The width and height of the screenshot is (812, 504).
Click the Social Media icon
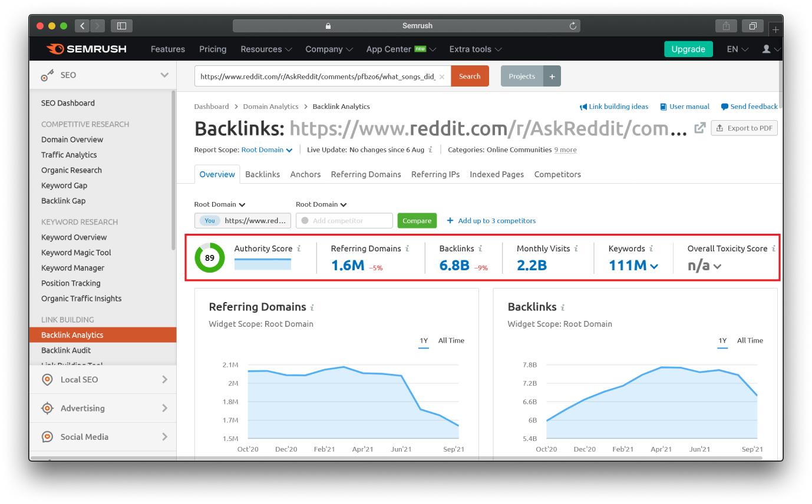point(47,437)
